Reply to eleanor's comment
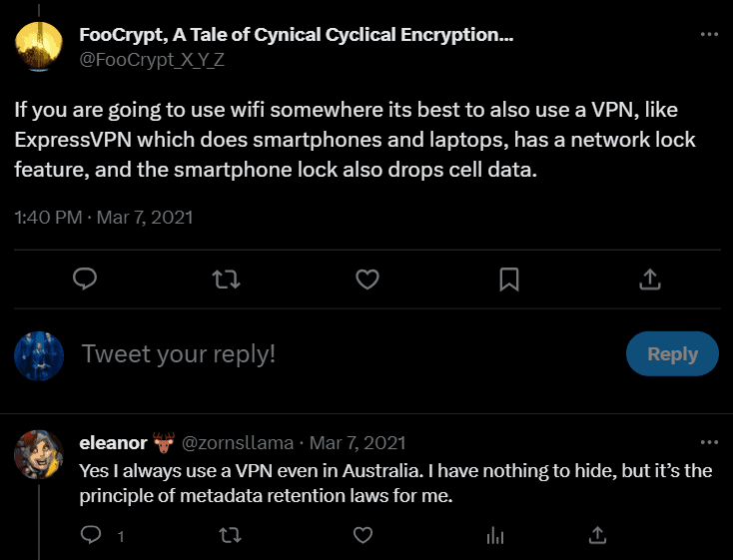The width and height of the screenshot is (733, 560). click(x=91, y=535)
